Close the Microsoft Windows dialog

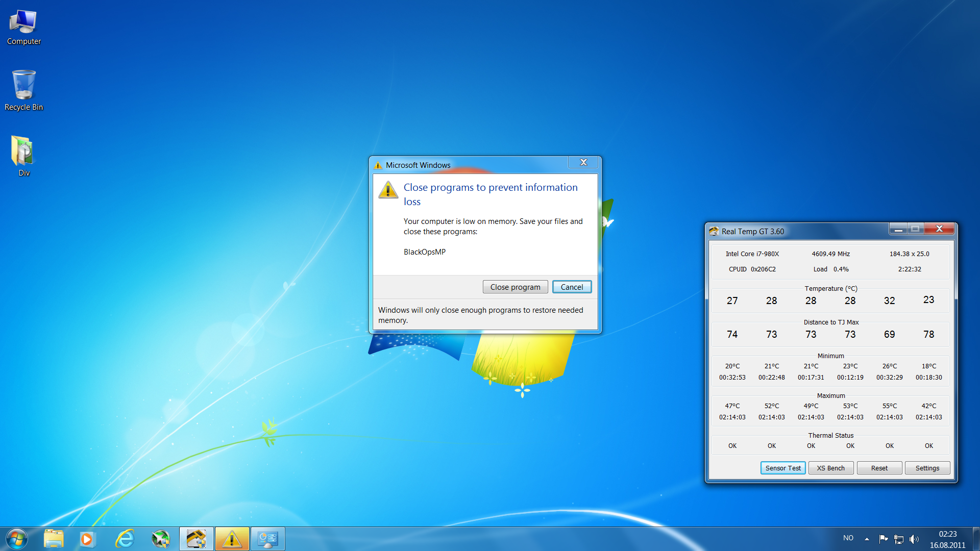(583, 163)
